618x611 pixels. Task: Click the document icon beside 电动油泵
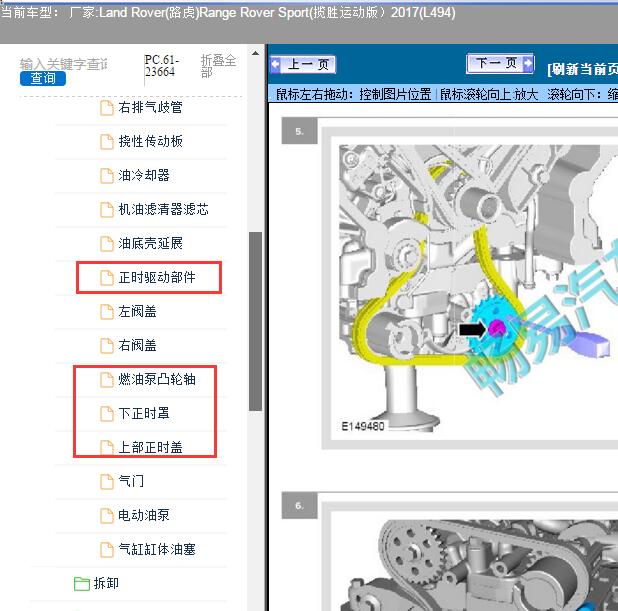pos(107,516)
